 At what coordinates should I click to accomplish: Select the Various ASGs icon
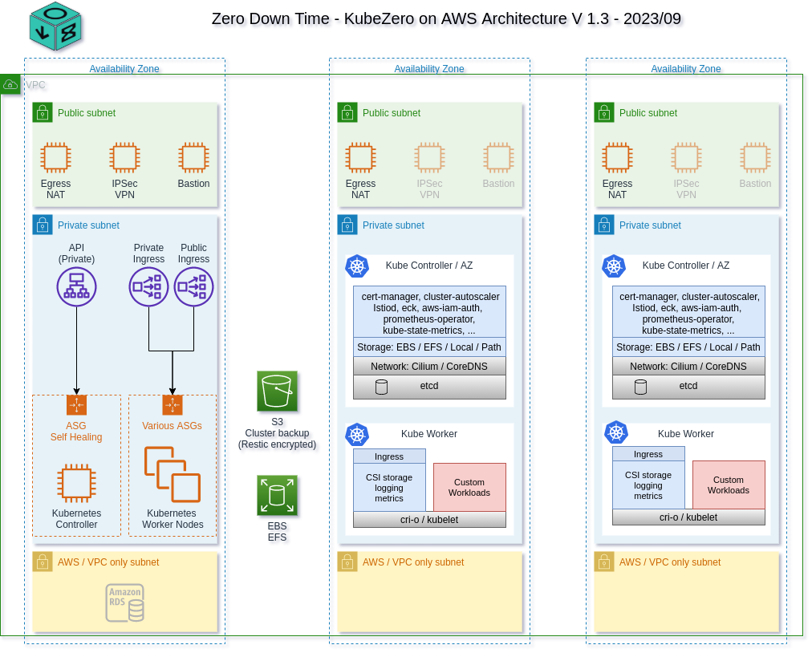tap(173, 405)
